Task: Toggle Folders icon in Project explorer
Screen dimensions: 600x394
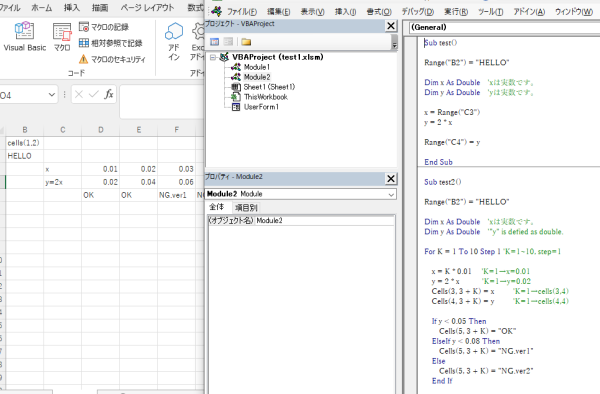Action: coord(246,42)
